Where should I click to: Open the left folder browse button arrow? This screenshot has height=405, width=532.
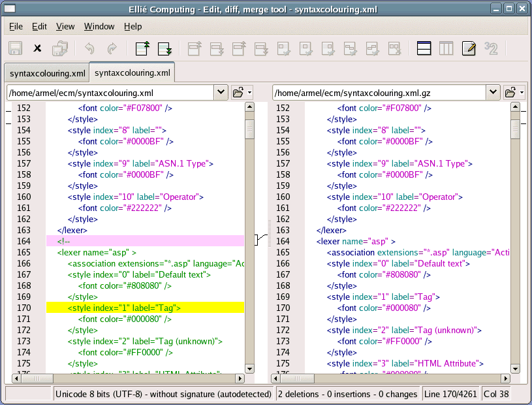tap(249, 93)
